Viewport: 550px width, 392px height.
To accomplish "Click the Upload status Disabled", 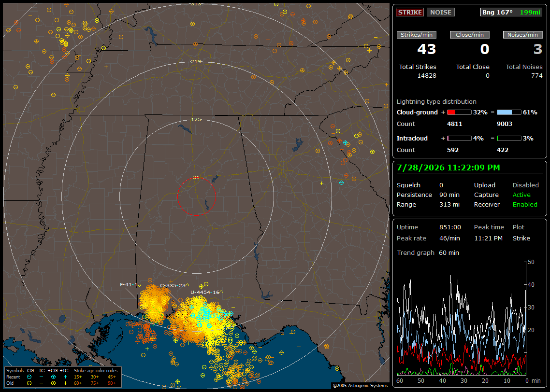I will 525,185.
